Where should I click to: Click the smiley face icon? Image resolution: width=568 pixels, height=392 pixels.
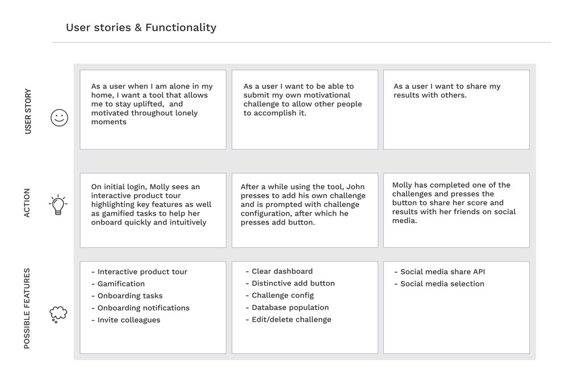point(59,117)
